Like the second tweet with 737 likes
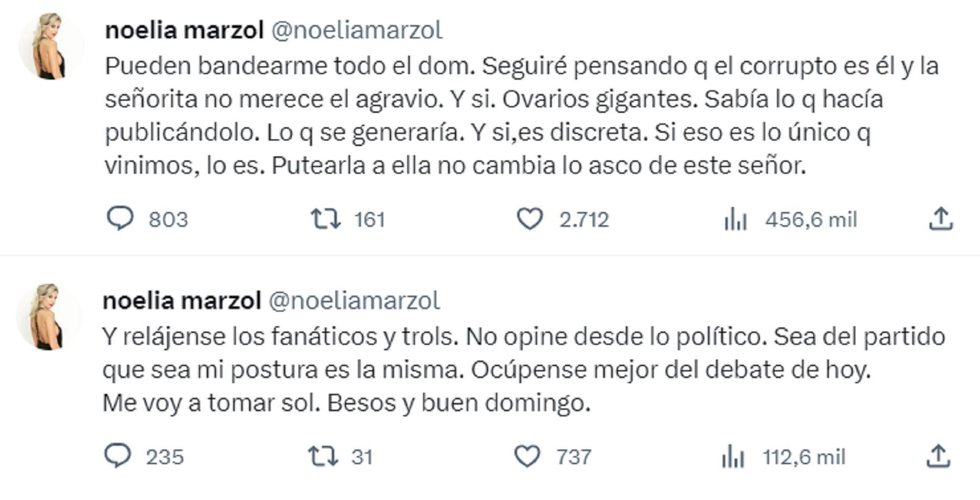The height and width of the screenshot is (500, 980). click(527, 456)
